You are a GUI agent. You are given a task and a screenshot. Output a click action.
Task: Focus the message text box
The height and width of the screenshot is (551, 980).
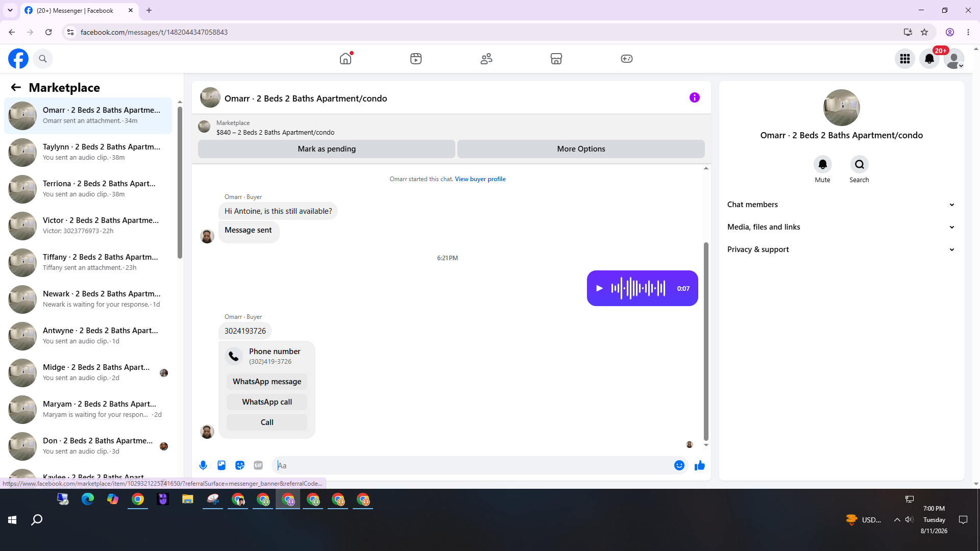[473, 465]
